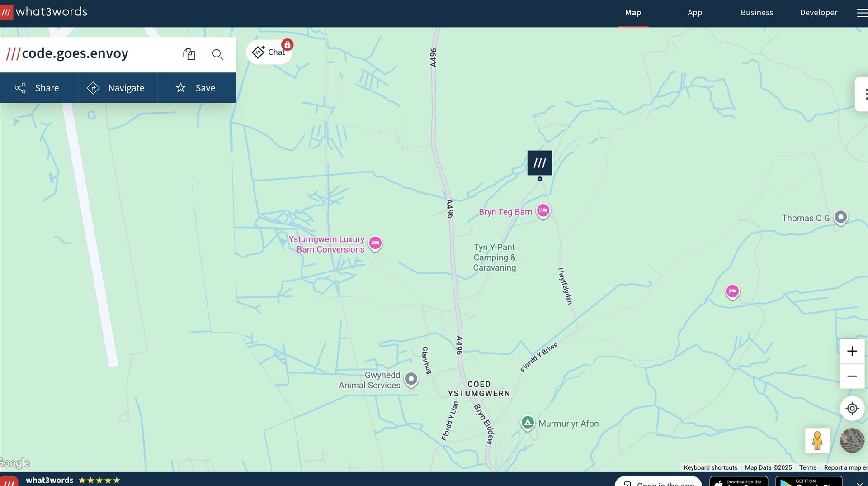The image size is (868, 486).
Task: Open the App tab
Action: pyautogui.click(x=694, y=13)
